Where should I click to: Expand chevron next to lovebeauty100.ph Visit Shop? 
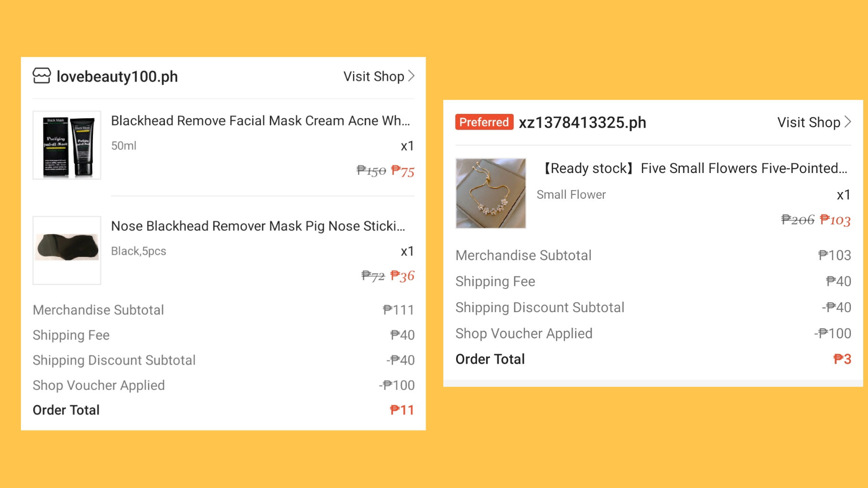(x=411, y=76)
